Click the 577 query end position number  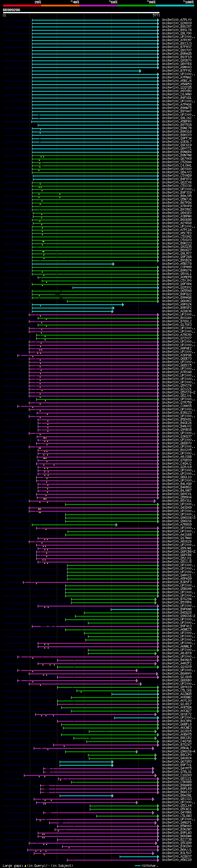[x=155, y=15]
